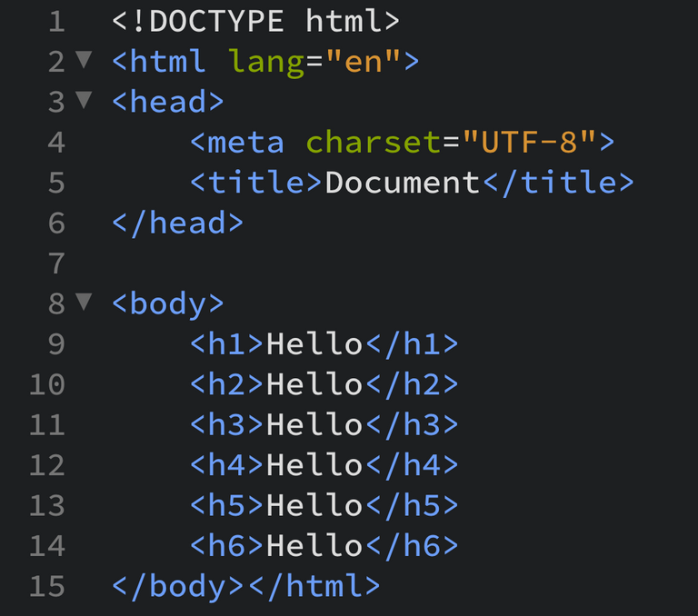This screenshot has height=616, width=698.
Task: Click Hello text inside h3 tag
Action: coord(314,424)
